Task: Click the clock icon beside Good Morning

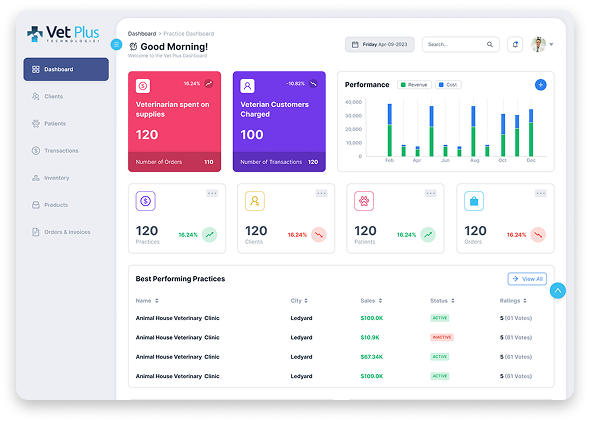Action: (x=133, y=46)
